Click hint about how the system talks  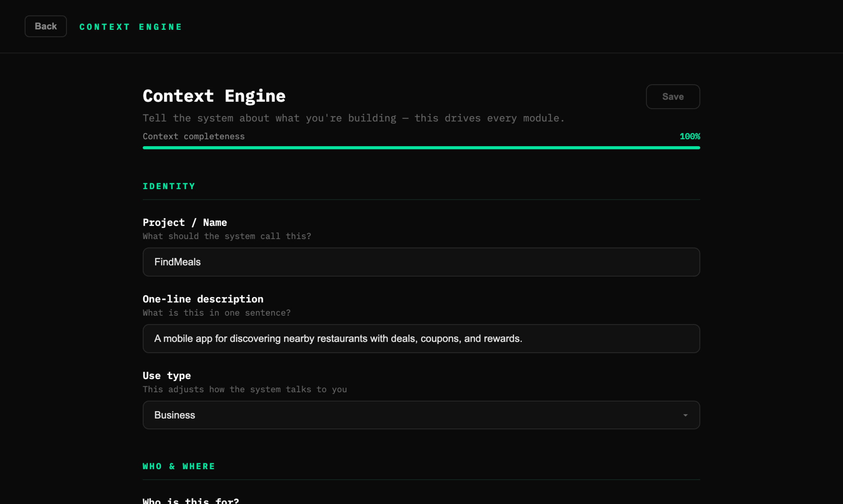click(245, 389)
